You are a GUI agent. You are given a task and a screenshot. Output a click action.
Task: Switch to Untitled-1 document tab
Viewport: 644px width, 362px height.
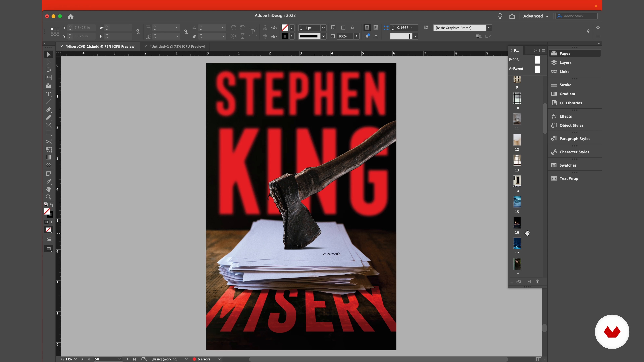(x=177, y=46)
